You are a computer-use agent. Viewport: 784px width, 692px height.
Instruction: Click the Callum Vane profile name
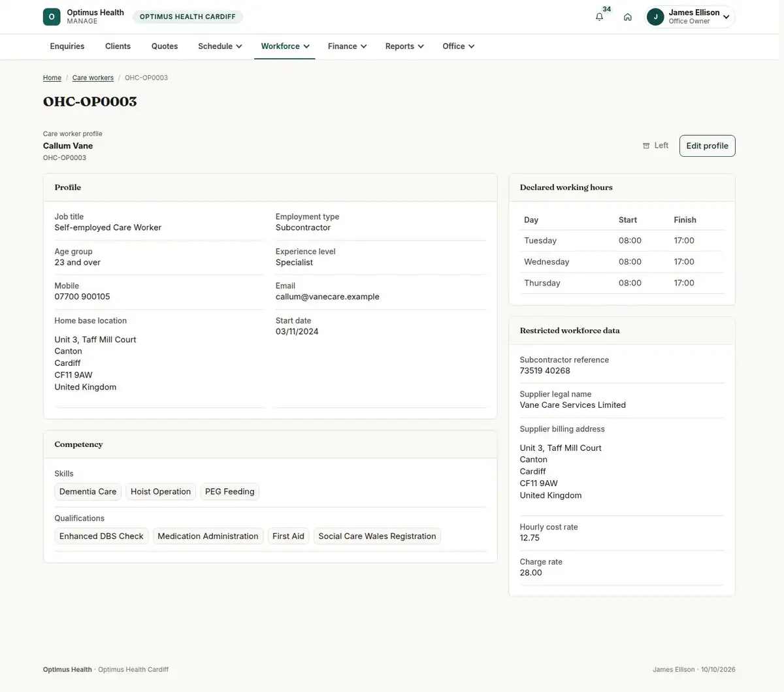(x=68, y=146)
